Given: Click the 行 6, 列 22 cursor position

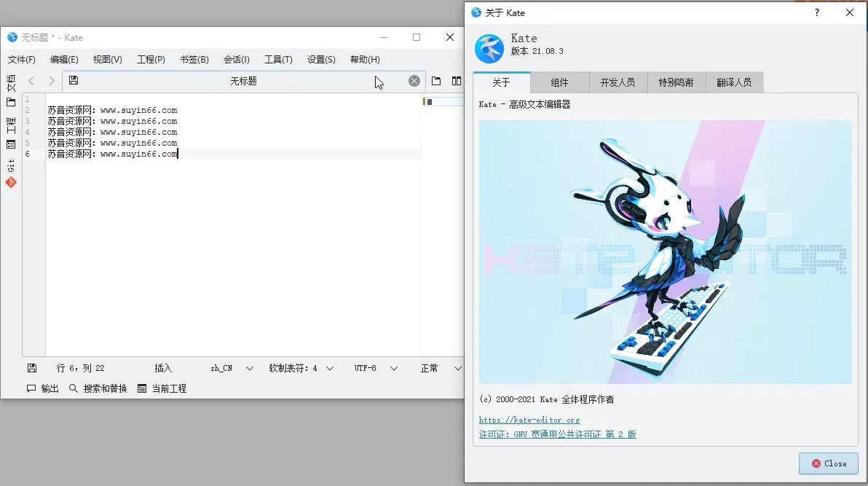Looking at the screenshot, I should pyautogui.click(x=80, y=368).
